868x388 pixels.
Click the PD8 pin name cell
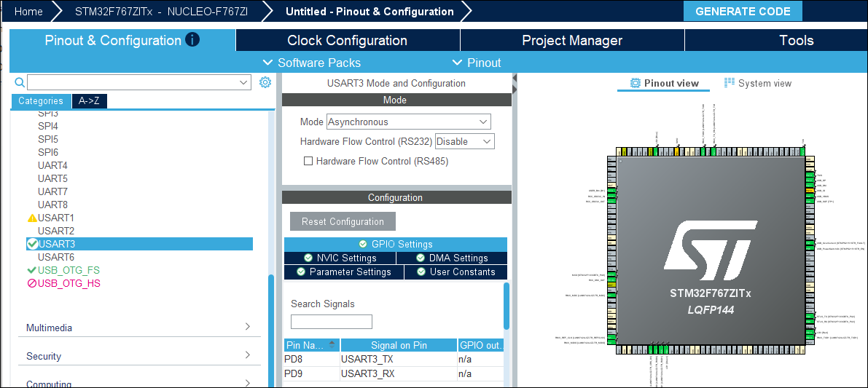click(312, 360)
